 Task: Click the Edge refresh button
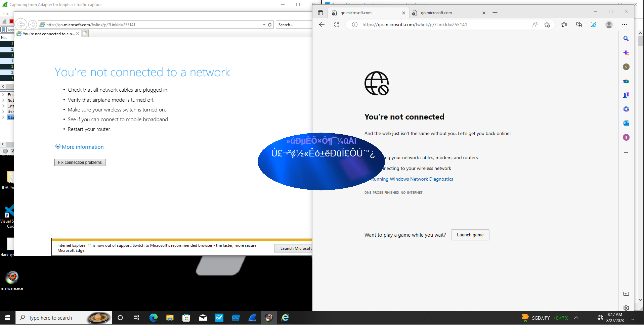tap(337, 25)
